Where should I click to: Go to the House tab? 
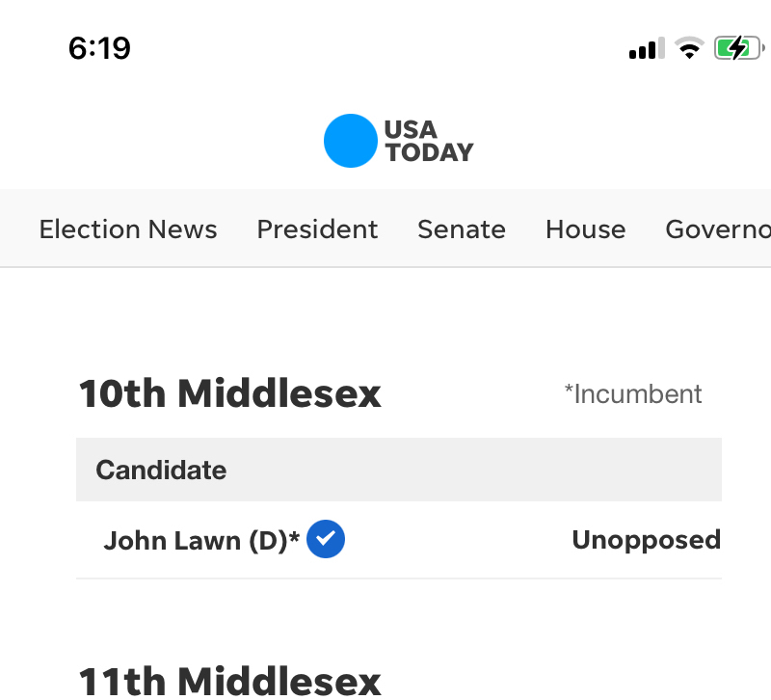click(x=585, y=229)
